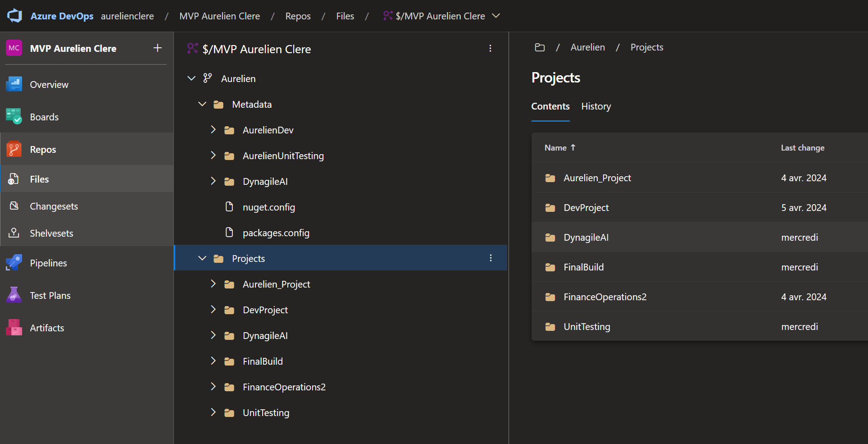Viewport: 868px width, 444px height.
Task: Click the branch icon next to Aurelien
Action: point(207,78)
